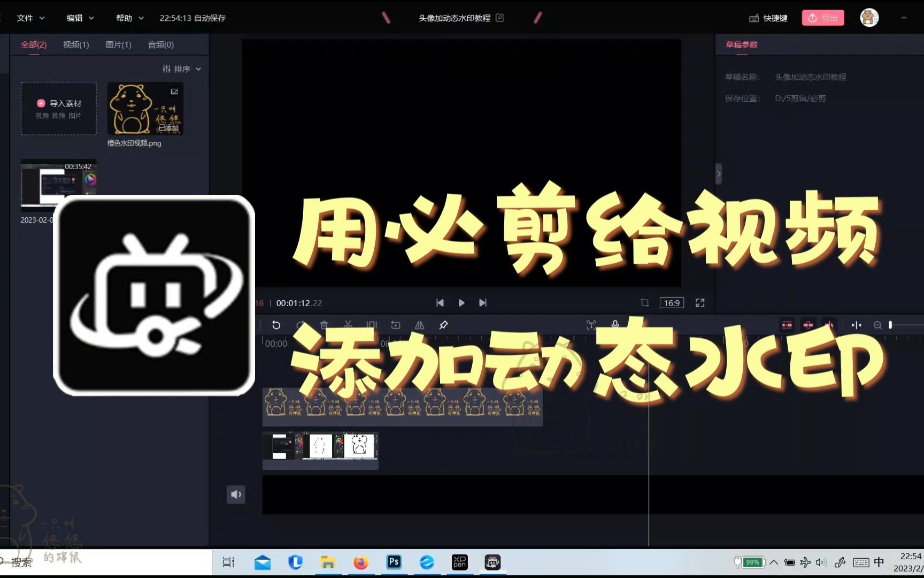
Task: Enter fullscreen preview
Action: pos(700,303)
